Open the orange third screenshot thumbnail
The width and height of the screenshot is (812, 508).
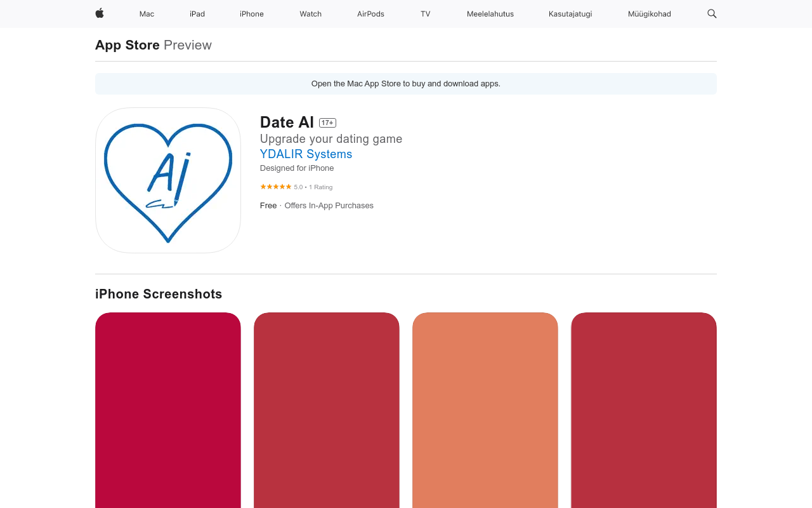[x=485, y=410]
